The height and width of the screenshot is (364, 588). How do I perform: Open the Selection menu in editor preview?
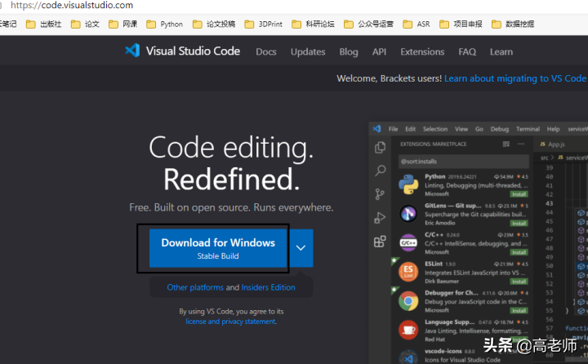tap(435, 129)
